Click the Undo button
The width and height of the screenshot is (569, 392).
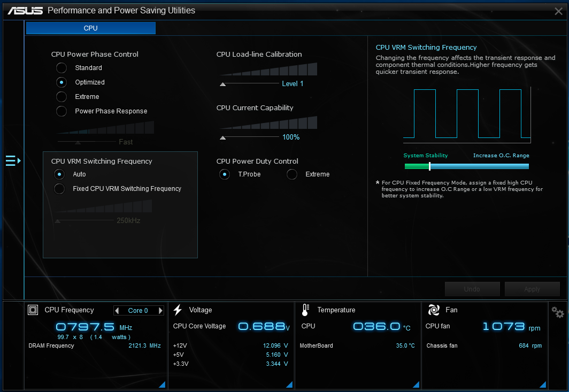472,289
